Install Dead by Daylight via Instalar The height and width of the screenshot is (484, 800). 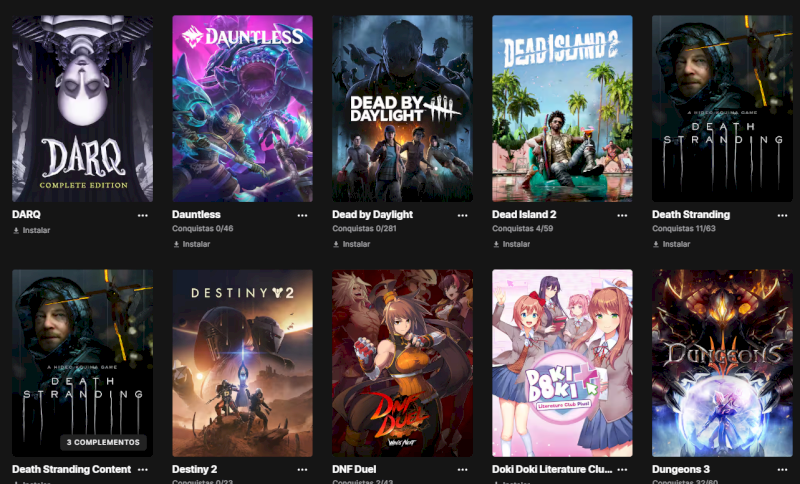pos(351,244)
